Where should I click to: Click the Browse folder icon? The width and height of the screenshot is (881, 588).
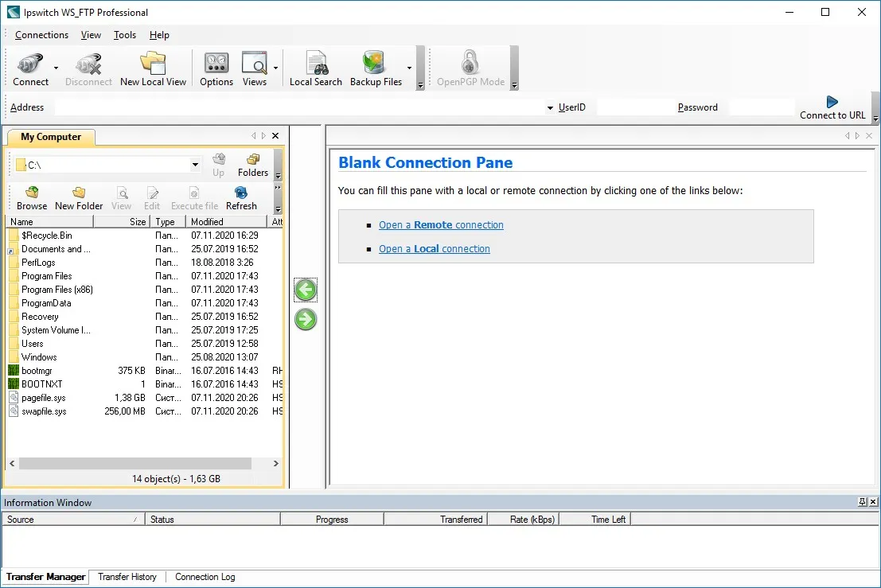pos(32,199)
